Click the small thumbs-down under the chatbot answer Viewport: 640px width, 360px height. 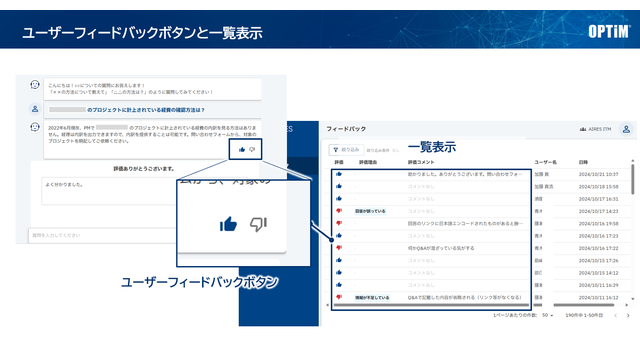click(252, 149)
